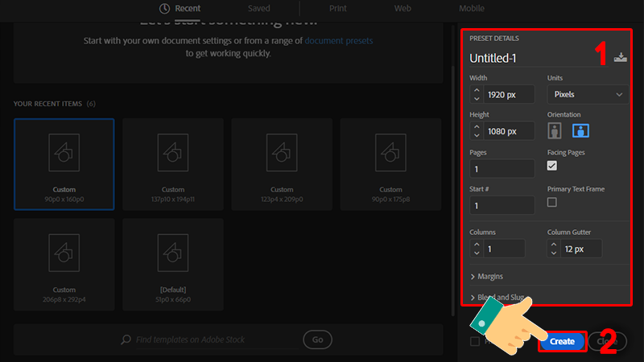The width and height of the screenshot is (644, 362).
Task: Follow the document presets link
Action: pos(338,40)
